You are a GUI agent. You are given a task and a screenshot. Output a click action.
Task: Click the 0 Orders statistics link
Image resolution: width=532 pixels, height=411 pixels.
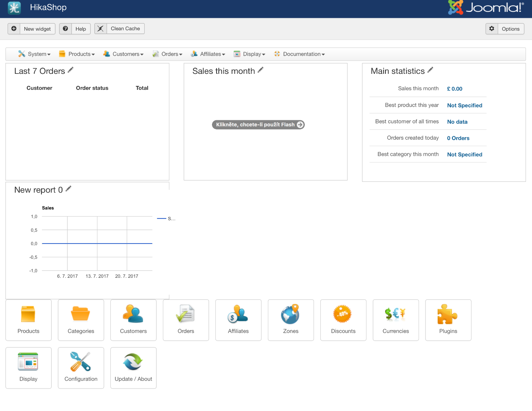click(458, 138)
